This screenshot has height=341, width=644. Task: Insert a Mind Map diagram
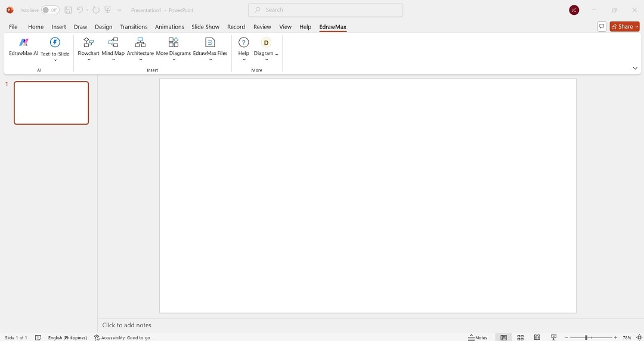coord(113,46)
